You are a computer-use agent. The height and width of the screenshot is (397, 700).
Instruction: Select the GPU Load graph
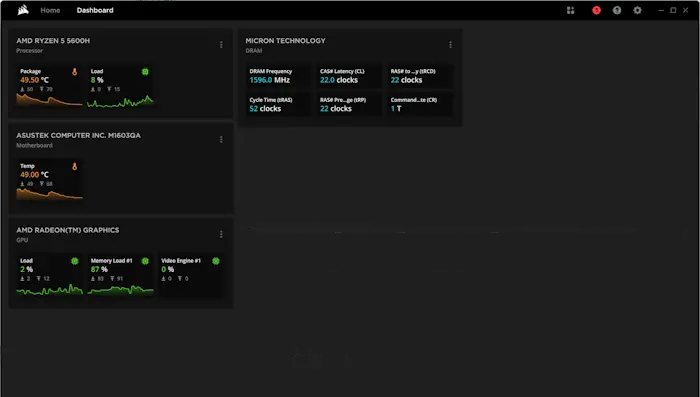tap(50, 290)
